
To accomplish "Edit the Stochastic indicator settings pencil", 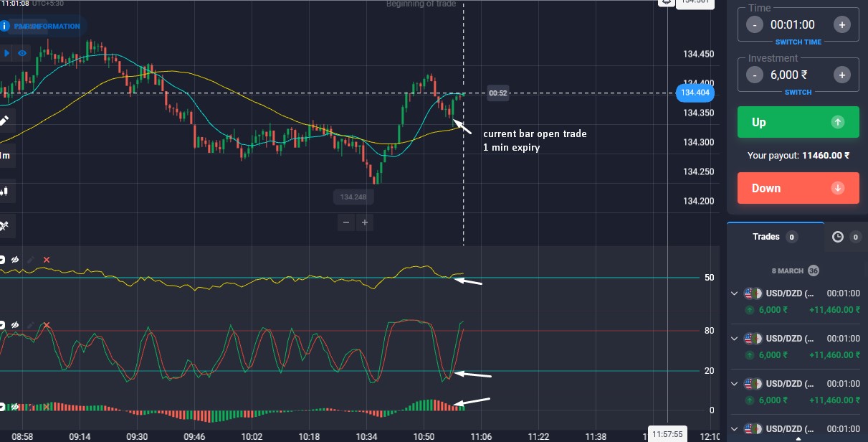I will 30,326.
